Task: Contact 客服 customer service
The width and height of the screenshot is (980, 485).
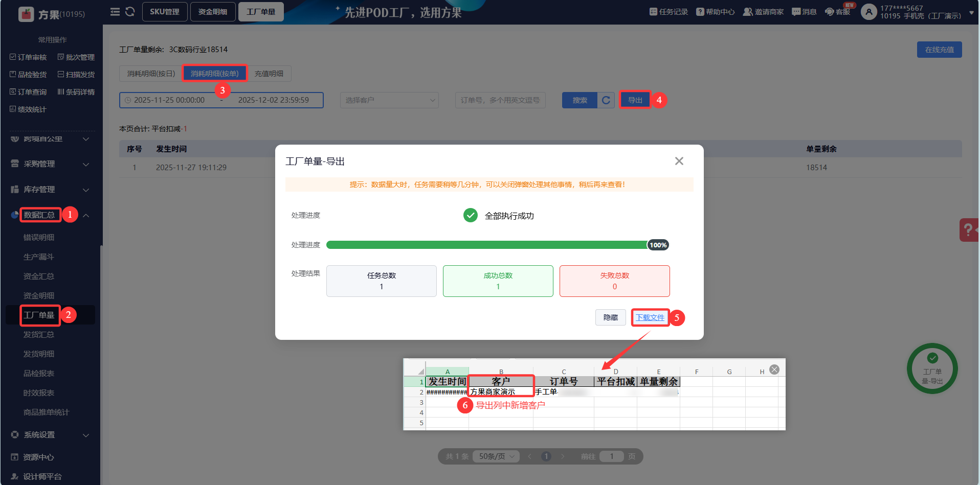Action: [838, 12]
